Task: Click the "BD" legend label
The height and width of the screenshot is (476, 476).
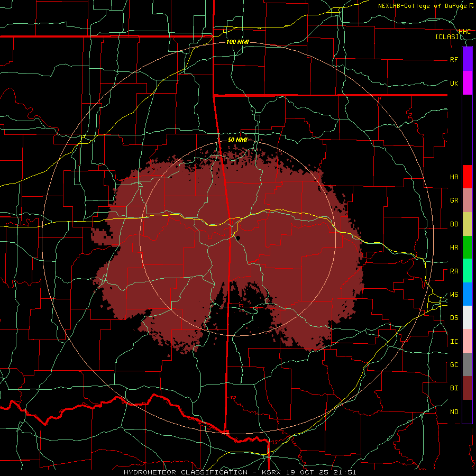Action: 454,224
